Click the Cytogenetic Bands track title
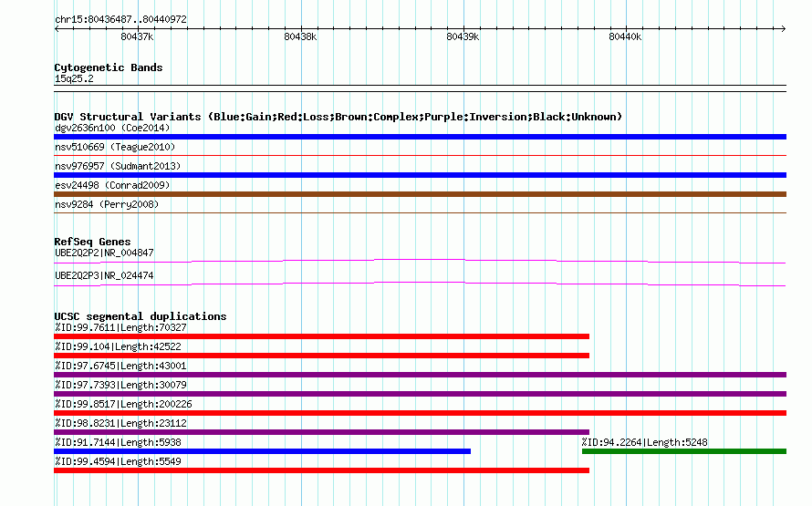The image size is (812, 506). point(109,67)
